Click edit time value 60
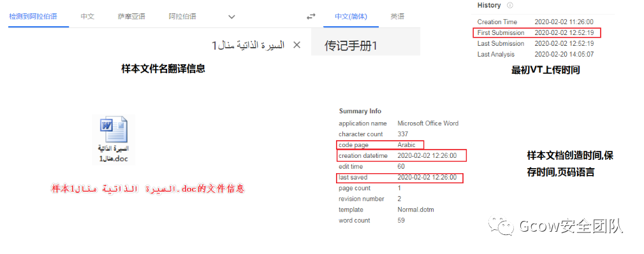 (401, 167)
